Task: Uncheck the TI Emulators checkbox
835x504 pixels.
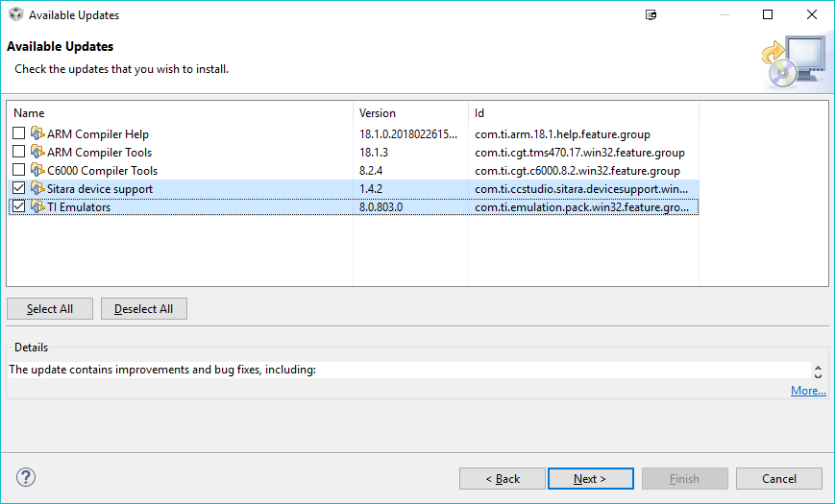Action: (19, 207)
